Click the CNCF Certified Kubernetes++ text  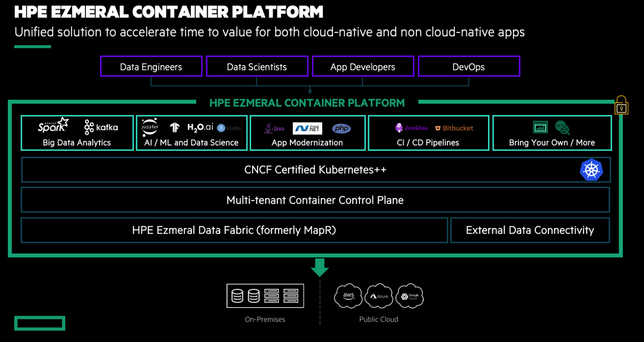click(315, 170)
